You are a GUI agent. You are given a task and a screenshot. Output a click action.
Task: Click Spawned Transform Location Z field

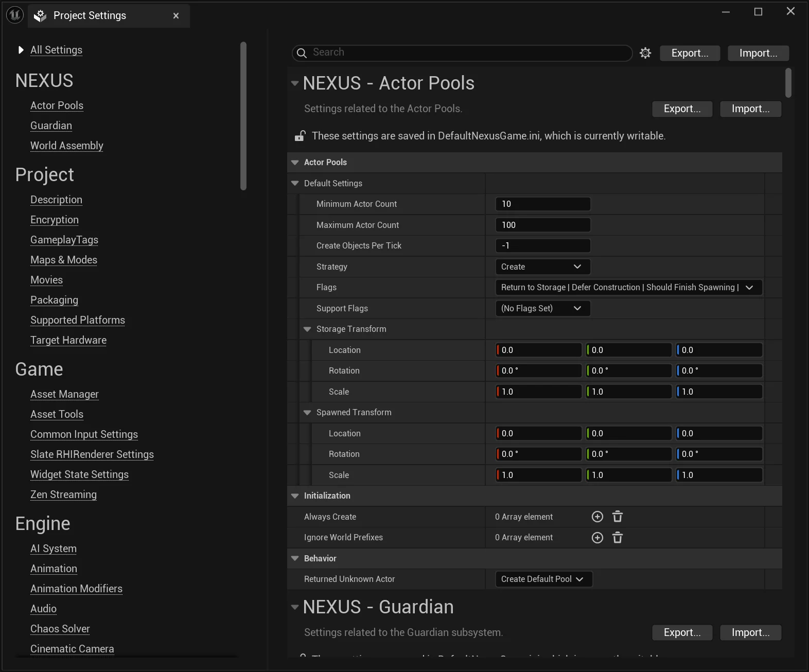click(719, 433)
